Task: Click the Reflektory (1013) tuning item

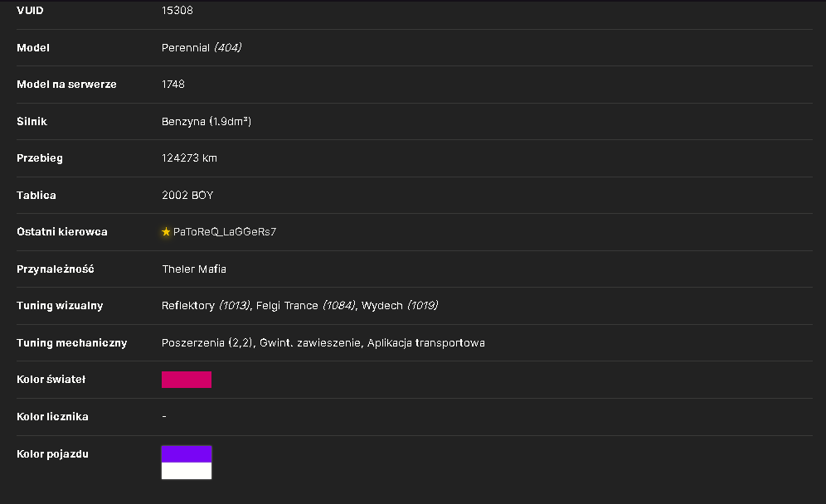Action: pos(206,305)
